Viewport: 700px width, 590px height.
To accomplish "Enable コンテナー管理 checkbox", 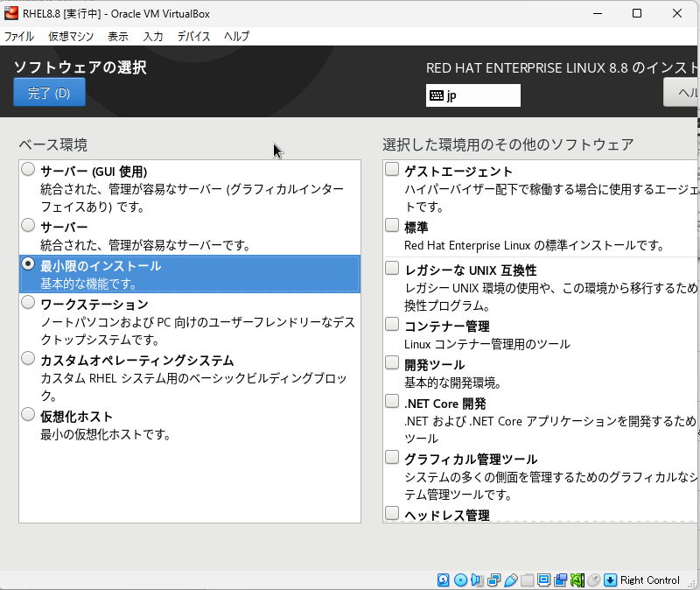I will tap(392, 324).
